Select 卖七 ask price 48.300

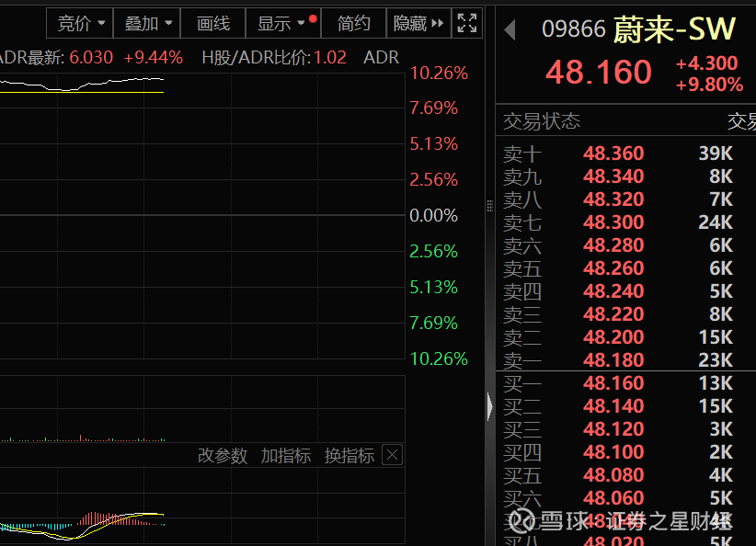pyautogui.click(x=613, y=222)
